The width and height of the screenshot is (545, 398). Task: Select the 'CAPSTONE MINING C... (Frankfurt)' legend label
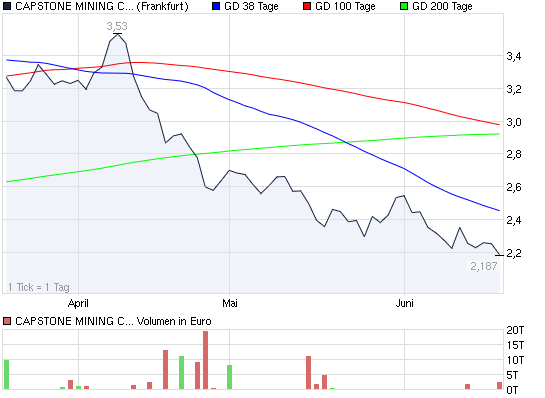pyautogui.click(x=102, y=6)
